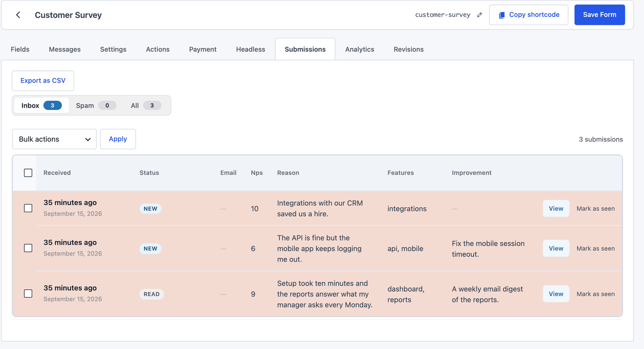
Task: Save the form
Action: pyautogui.click(x=599, y=15)
